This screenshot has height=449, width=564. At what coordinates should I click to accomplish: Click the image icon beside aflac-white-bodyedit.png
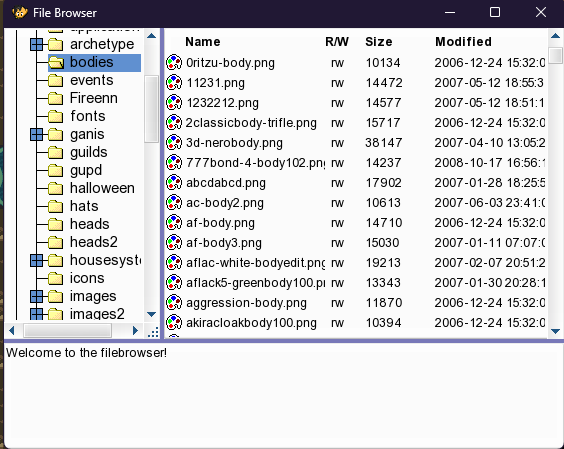click(x=174, y=263)
